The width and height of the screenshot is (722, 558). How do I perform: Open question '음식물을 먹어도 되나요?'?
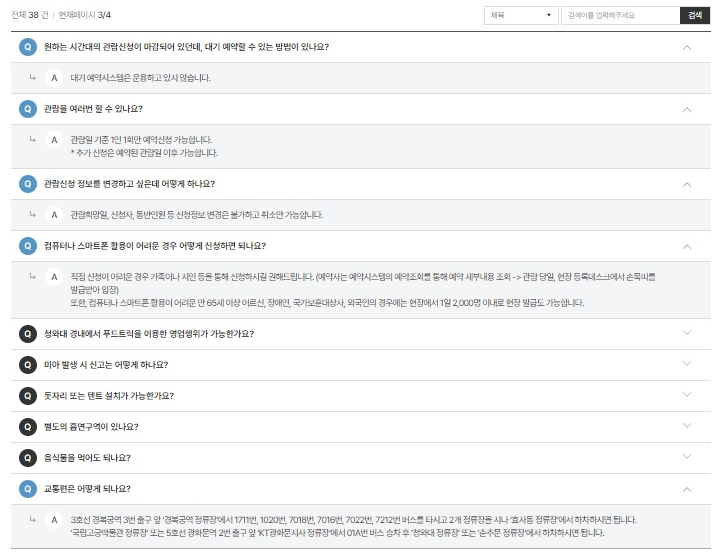coord(87,458)
